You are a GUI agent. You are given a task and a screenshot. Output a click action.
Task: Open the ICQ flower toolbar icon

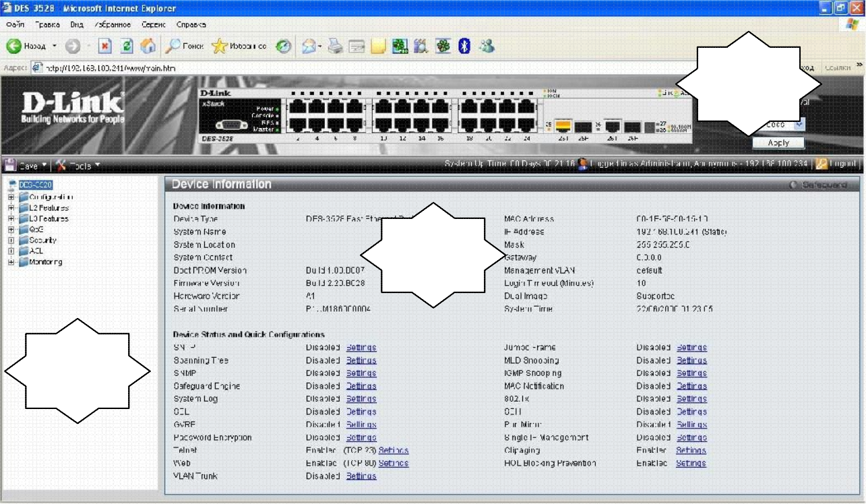point(443,46)
